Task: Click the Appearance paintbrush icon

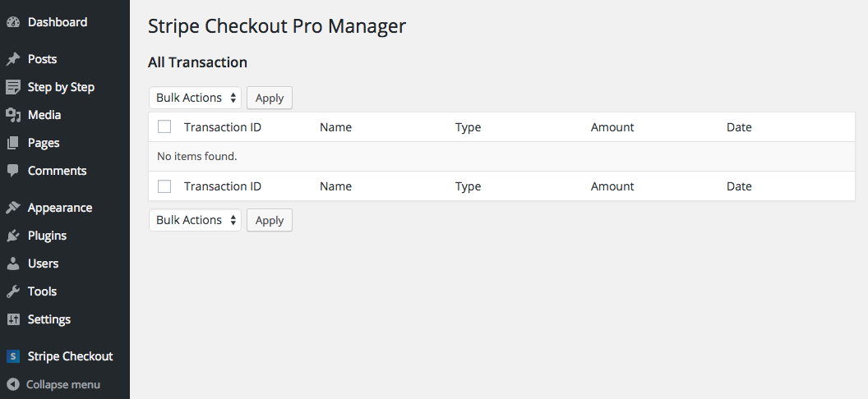Action: tap(13, 208)
